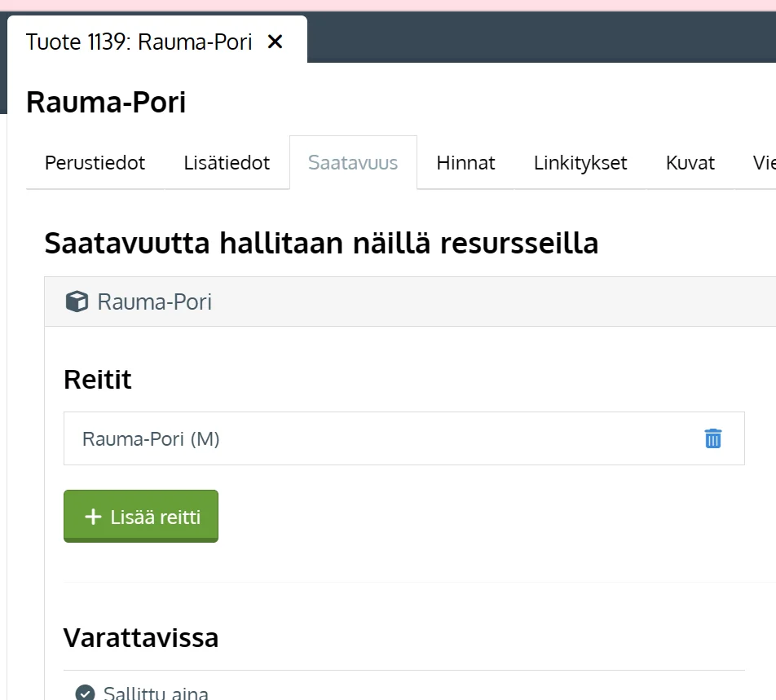Go to the Hinnat tab

(465, 163)
